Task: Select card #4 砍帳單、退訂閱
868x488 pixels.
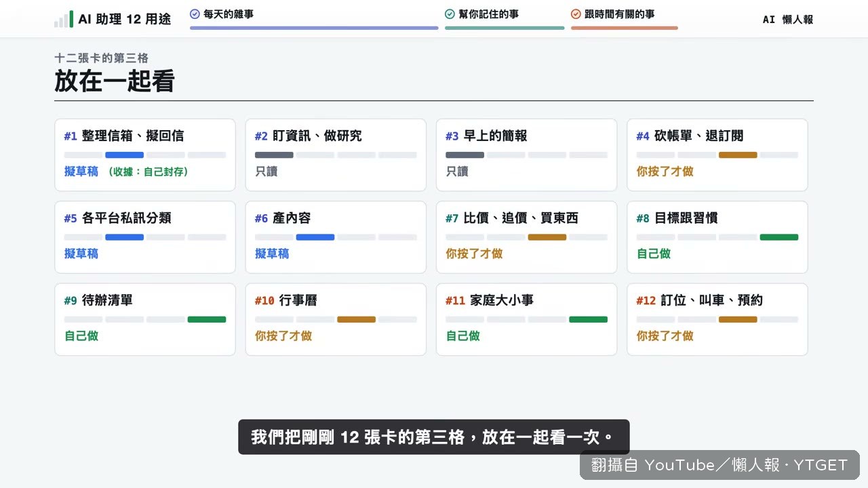Action: point(717,155)
